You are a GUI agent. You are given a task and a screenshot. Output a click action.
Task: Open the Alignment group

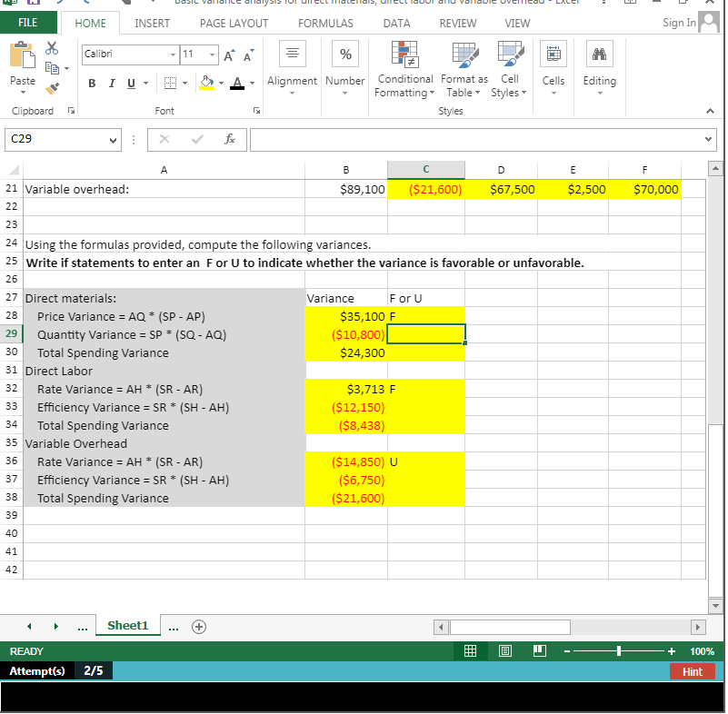point(292,69)
